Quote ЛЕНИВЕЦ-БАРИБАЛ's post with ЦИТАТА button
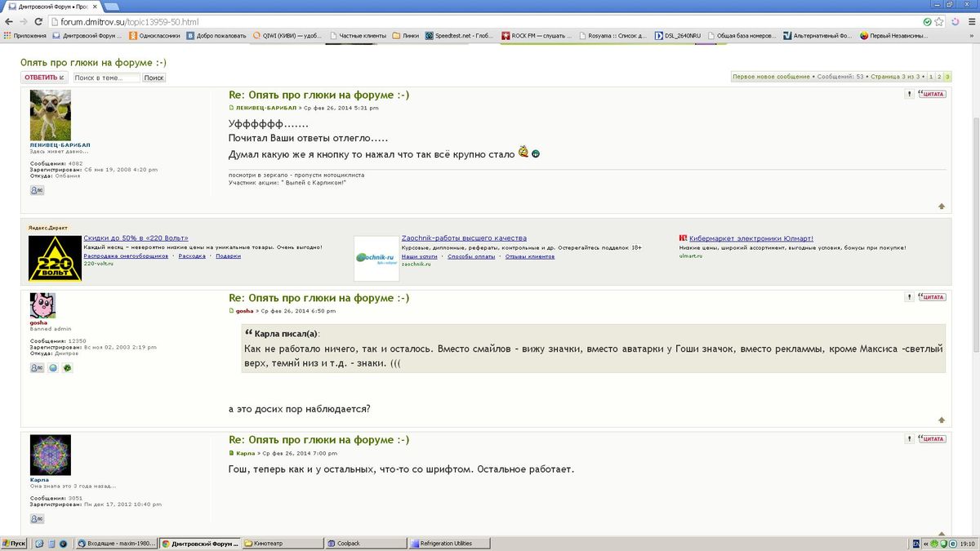 [932, 94]
